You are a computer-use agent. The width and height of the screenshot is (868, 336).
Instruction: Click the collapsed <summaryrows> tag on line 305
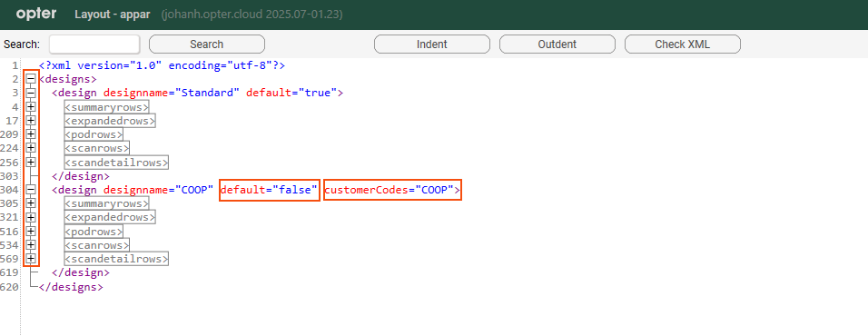[107, 203]
